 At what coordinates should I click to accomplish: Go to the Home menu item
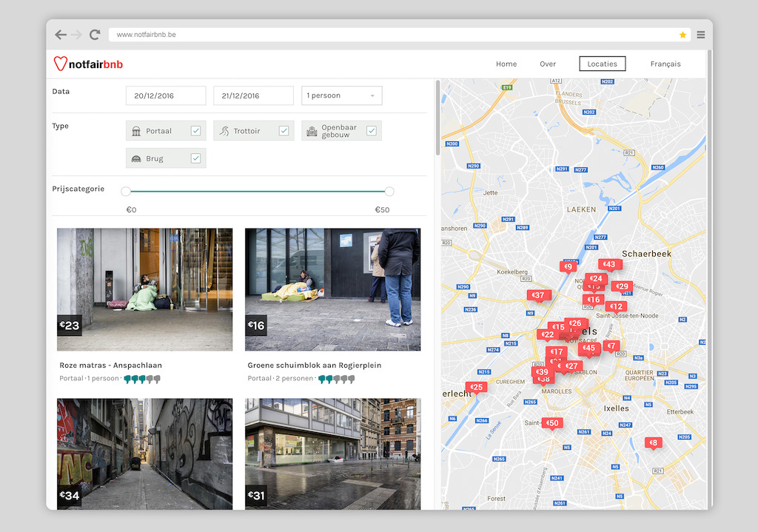[506, 64]
